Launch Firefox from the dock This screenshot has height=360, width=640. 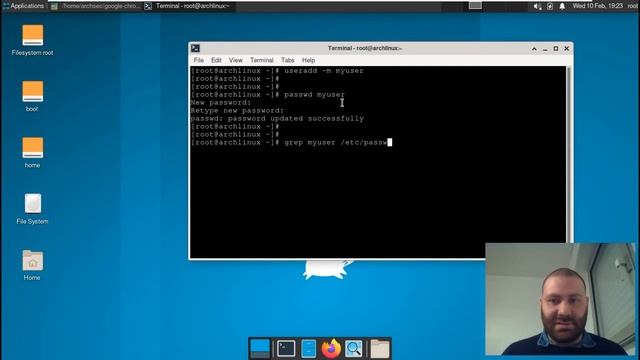point(331,349)
